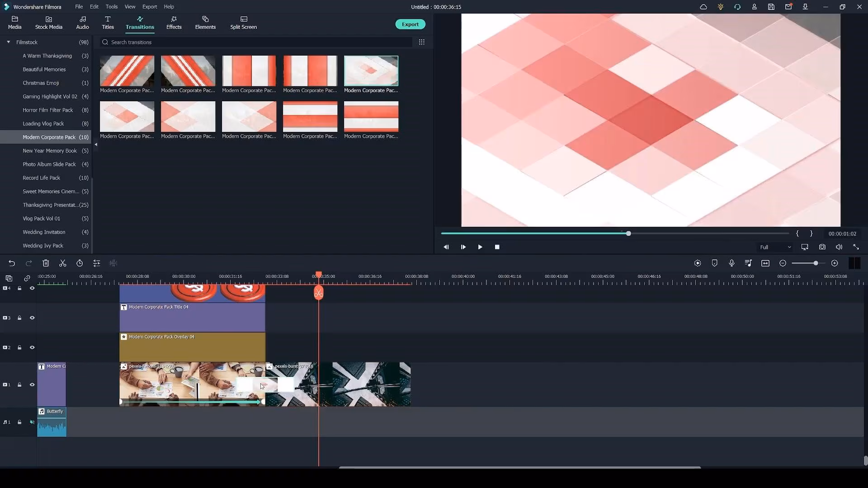Open the speed stopwatch tool

point(80,263)
